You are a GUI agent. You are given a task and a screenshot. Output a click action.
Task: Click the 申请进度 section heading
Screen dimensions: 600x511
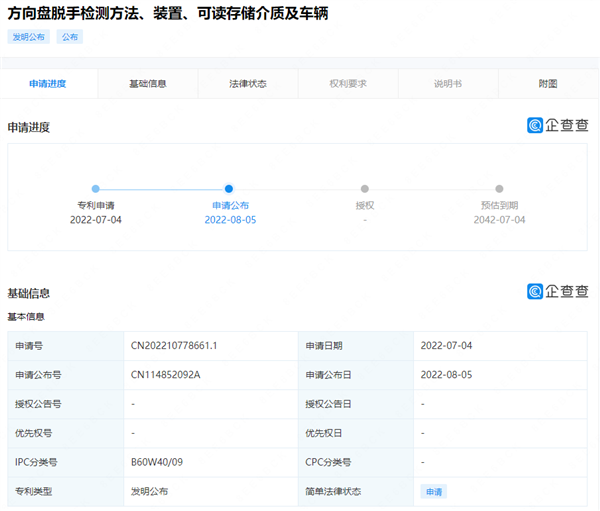point(29,127)
